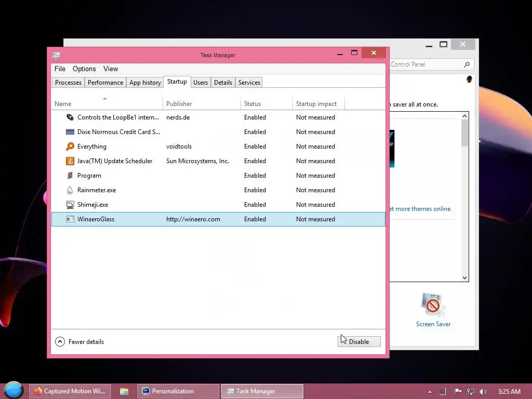Close the Task Manager window
532x399 pixels.
coord(374,53)
